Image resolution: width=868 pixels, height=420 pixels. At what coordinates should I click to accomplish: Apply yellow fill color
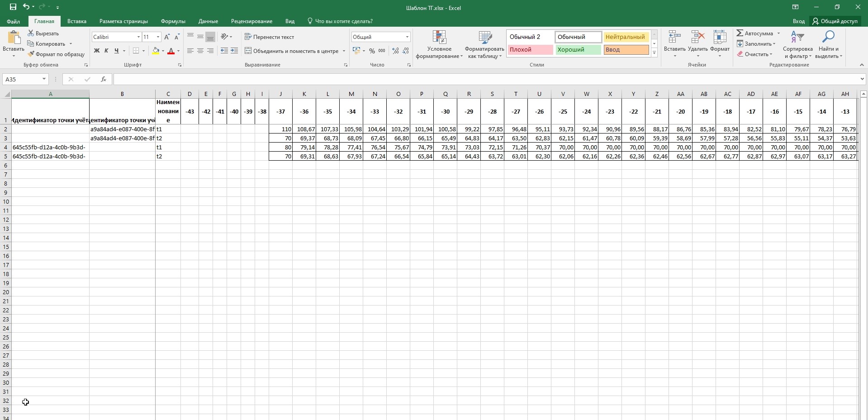point(156,51)
